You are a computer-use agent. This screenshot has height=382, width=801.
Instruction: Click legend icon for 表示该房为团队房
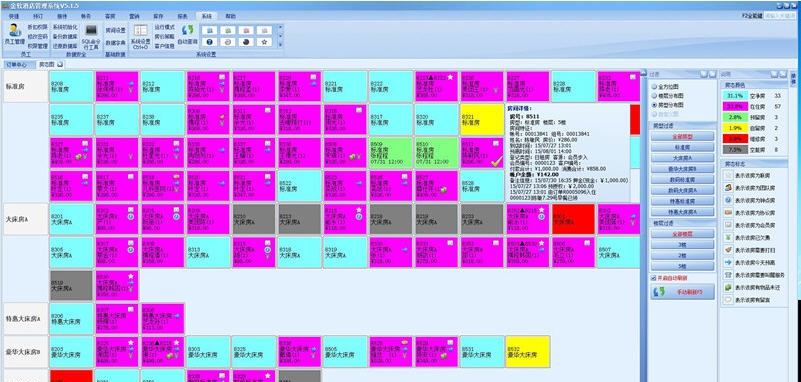tap(728, 187)
